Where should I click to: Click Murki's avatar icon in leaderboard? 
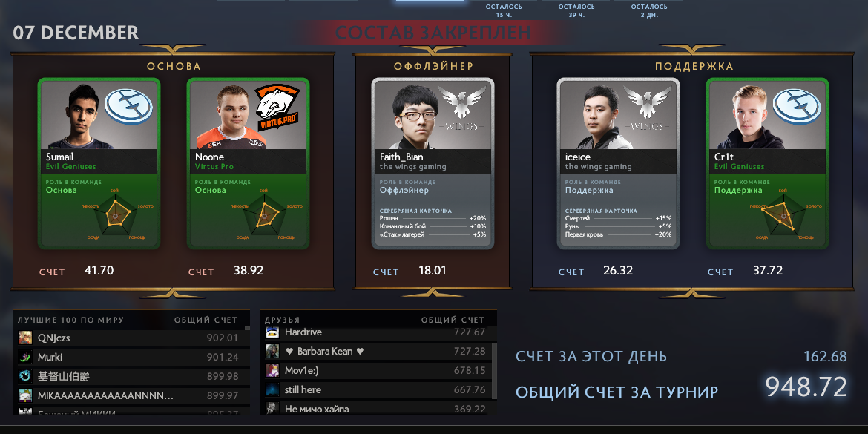point(25,357)
